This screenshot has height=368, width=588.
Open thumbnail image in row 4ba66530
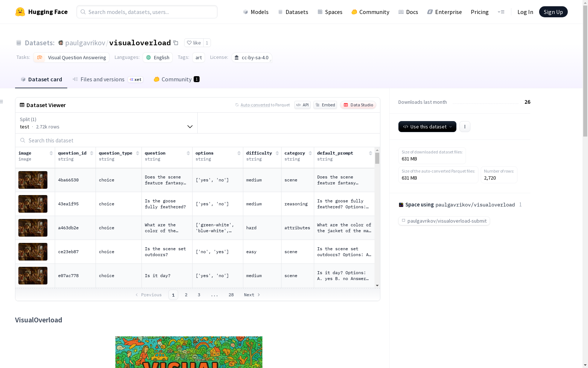click(x=33, y=180)
